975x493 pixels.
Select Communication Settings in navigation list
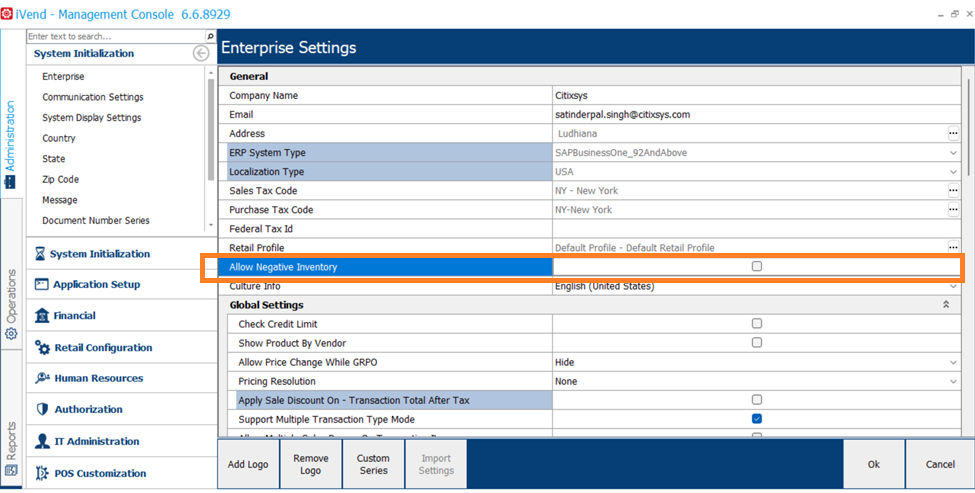(x=93, y=97)
